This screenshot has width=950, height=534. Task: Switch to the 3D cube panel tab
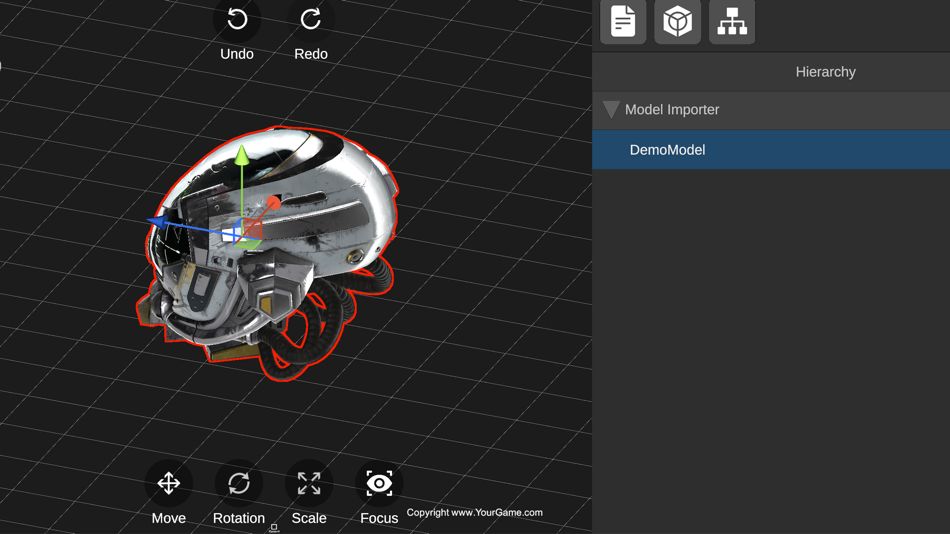(677, 22)
